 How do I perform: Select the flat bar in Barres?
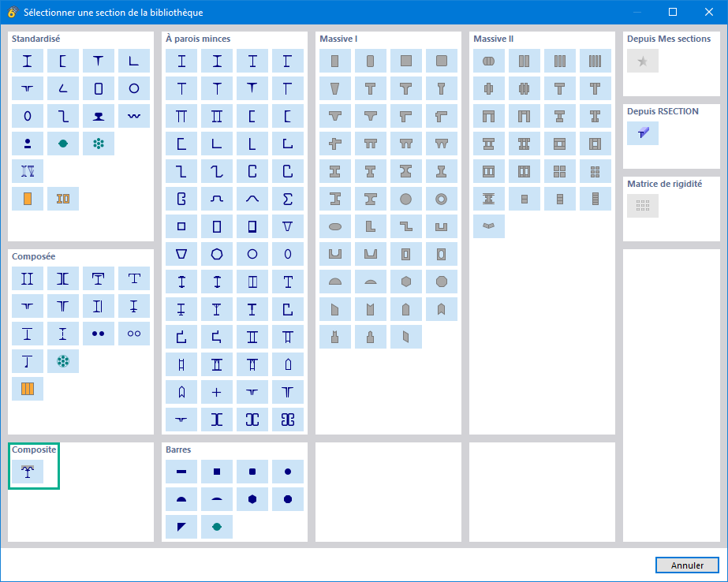coord(181,472)
